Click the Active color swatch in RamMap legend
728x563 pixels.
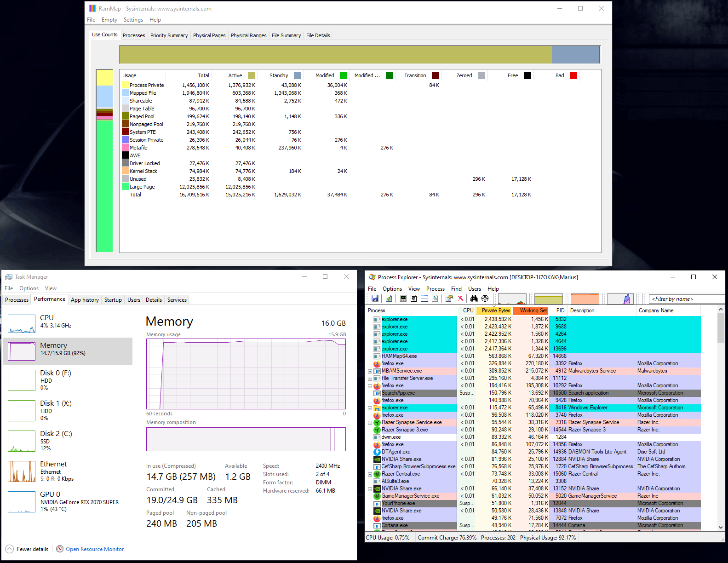(252, 75)
